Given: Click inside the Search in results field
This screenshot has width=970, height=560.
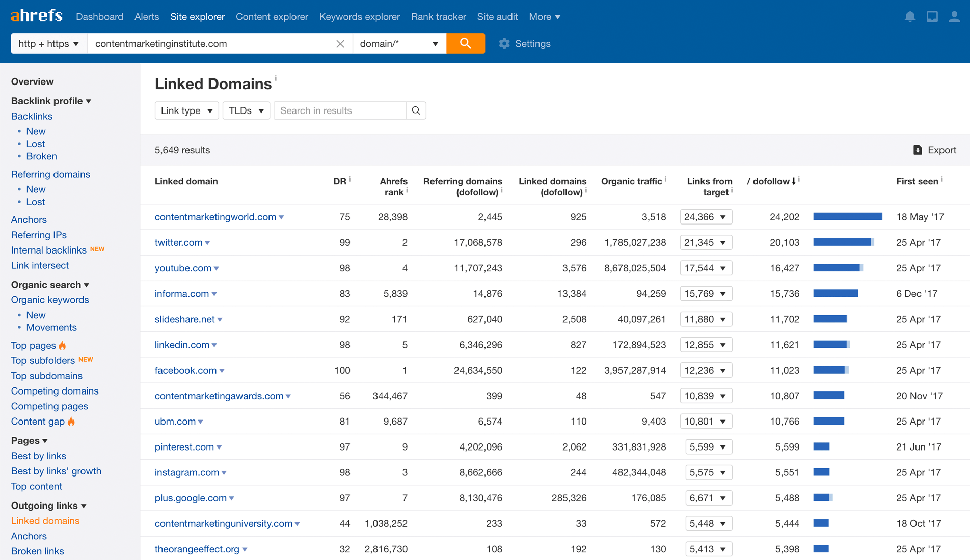Looking at the screenshot, I should pyautogui.click(x=340, y=110).
